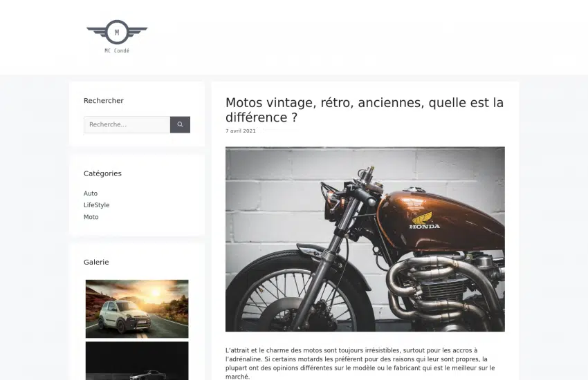This screenshot has width=588, height=380.
Task: Click the MC Condé text under logo
Action: click(117, 50)
